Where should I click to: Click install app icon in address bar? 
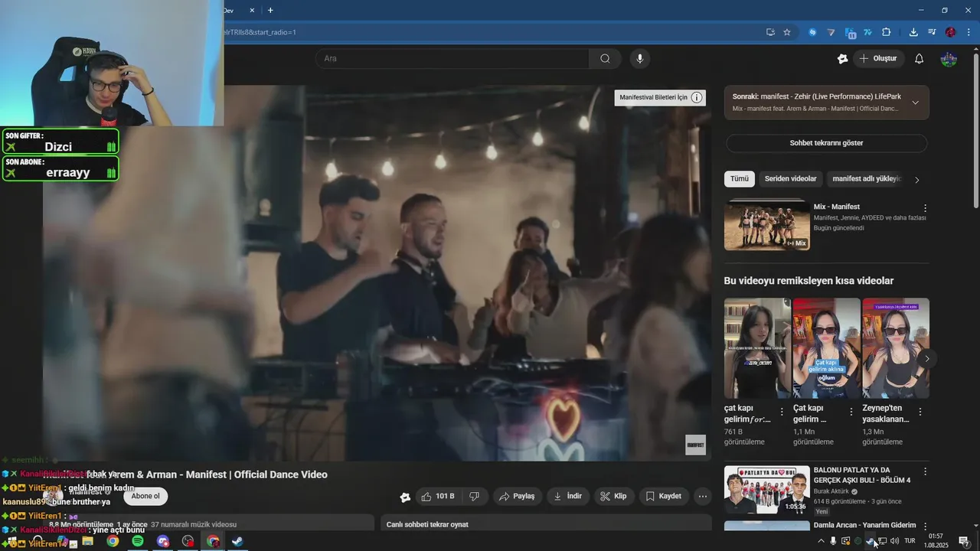[x=770, y=32]
